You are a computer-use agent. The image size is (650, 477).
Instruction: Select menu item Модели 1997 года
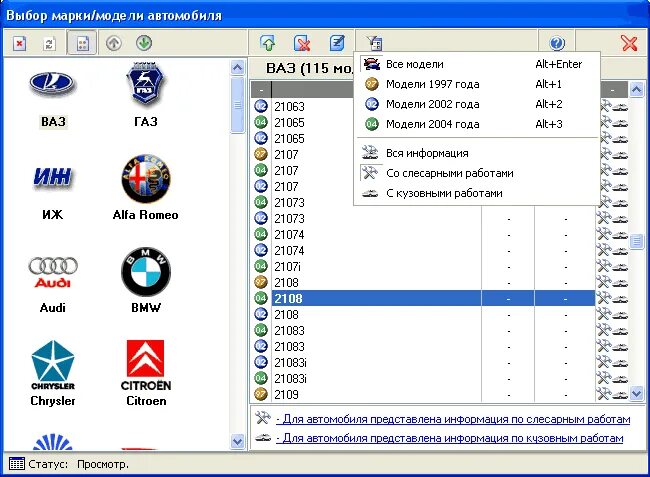coord(477,84)
